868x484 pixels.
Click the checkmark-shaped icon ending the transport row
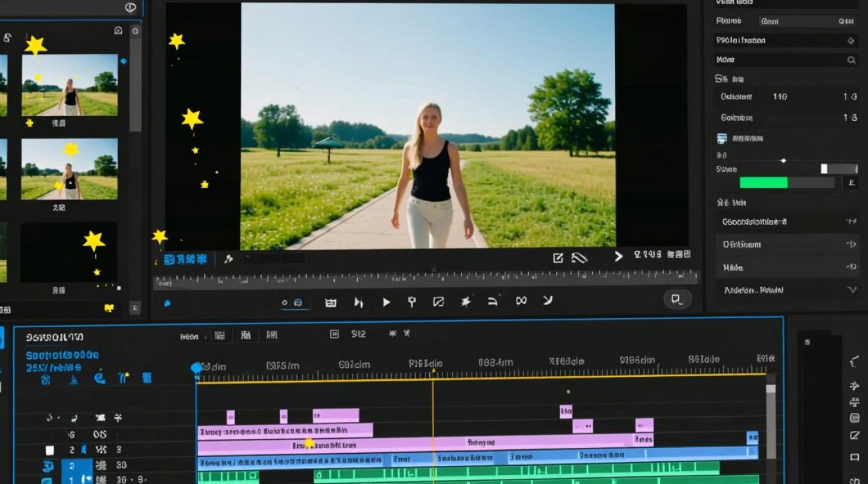[548, 300]
